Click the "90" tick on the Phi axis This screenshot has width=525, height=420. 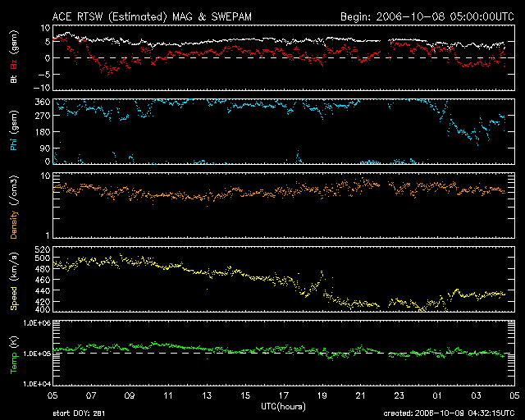tap(45, 148)
